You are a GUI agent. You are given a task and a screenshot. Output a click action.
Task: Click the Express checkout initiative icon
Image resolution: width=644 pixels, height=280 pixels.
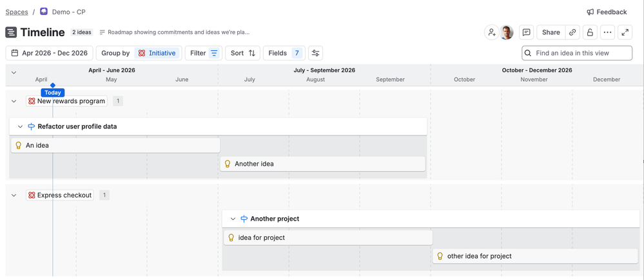tap(32, 195)
